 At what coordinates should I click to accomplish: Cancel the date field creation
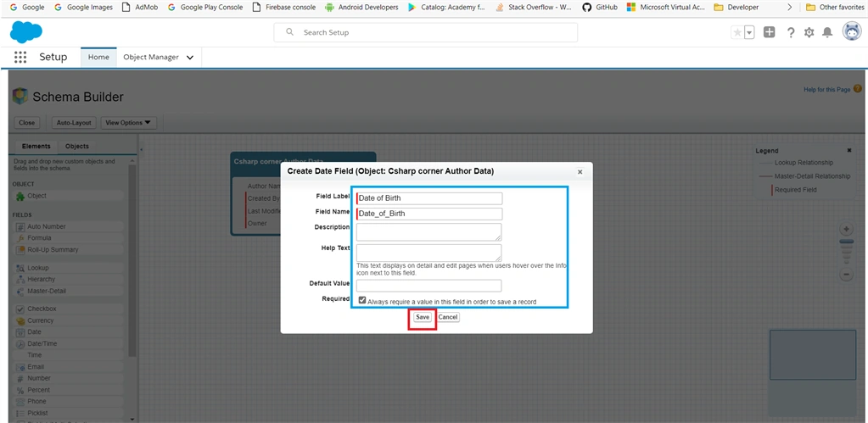pos(448,317)
